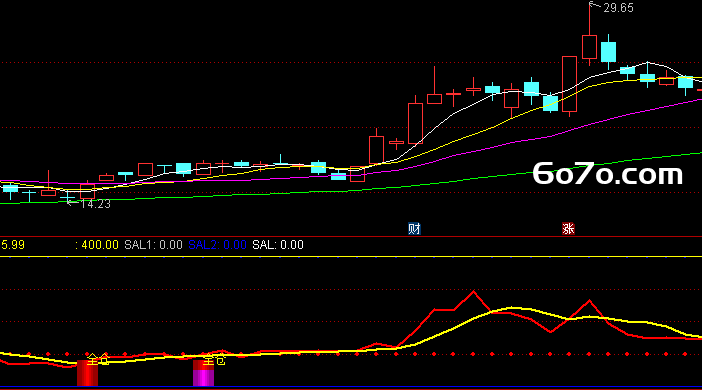Click the highest peak of the red indicator line
Viewport: 702px width, 390px height.
474,292
